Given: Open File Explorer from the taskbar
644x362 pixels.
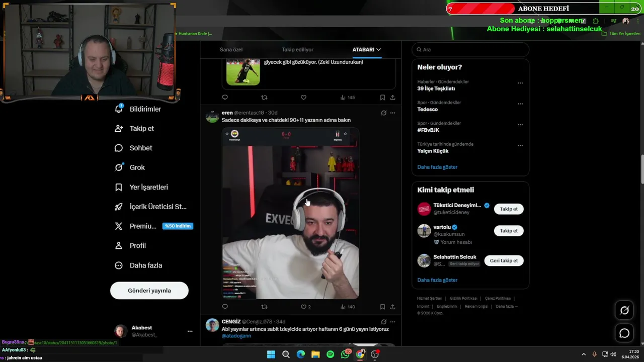Looking at the screenshot, I should pyautogui.click(x=315, y=354).
